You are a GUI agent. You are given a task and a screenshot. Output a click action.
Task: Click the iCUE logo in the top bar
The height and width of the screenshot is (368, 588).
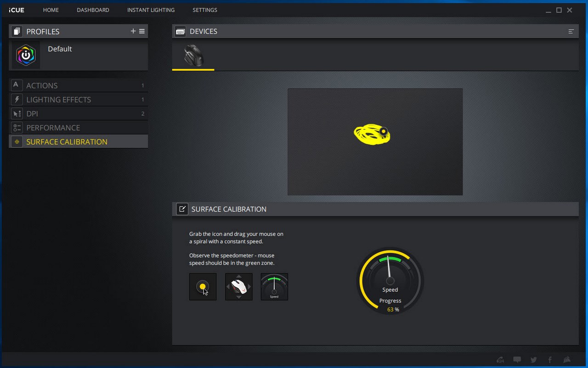pyautogui.click(x=17, y=10)
